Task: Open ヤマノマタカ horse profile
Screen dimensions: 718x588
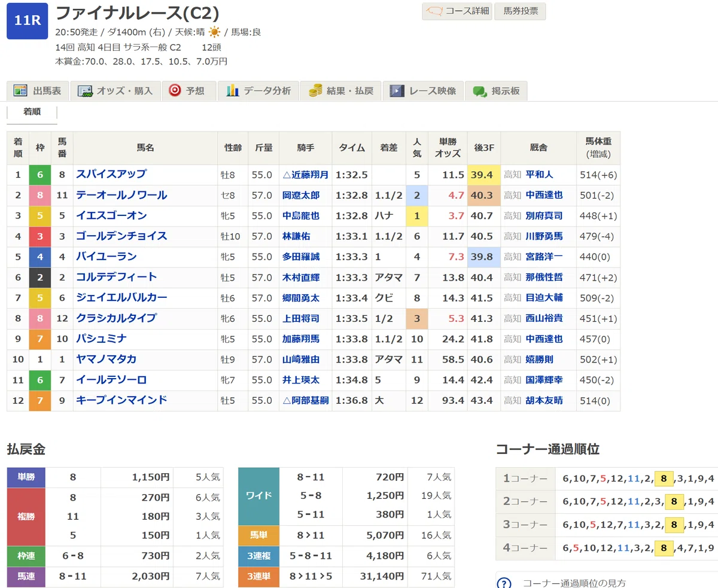Action: (107, 359)
